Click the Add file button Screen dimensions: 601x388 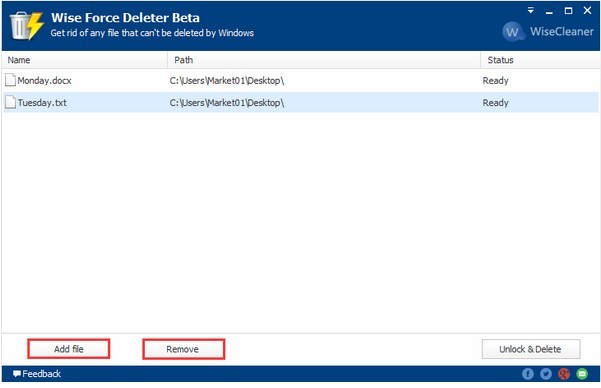click(69, 349)
